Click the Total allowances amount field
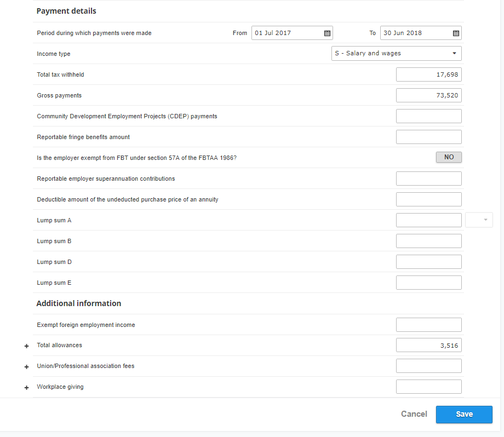The image size is (504, 437). [x=429, y=345]
